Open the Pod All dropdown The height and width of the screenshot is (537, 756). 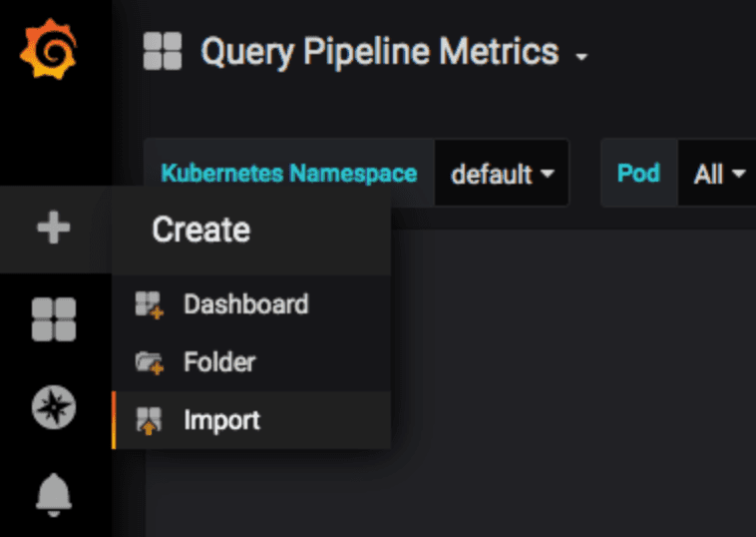(x=718, y=174)
